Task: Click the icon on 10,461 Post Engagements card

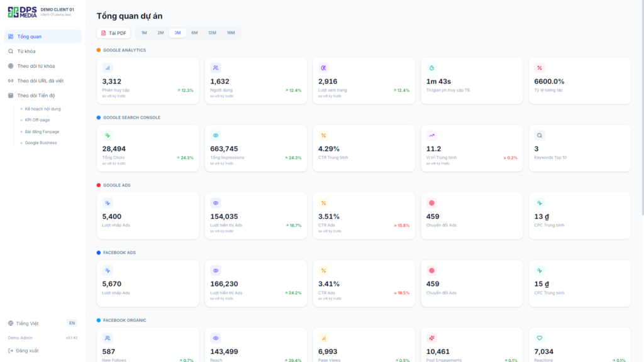Action: [431, 338]
